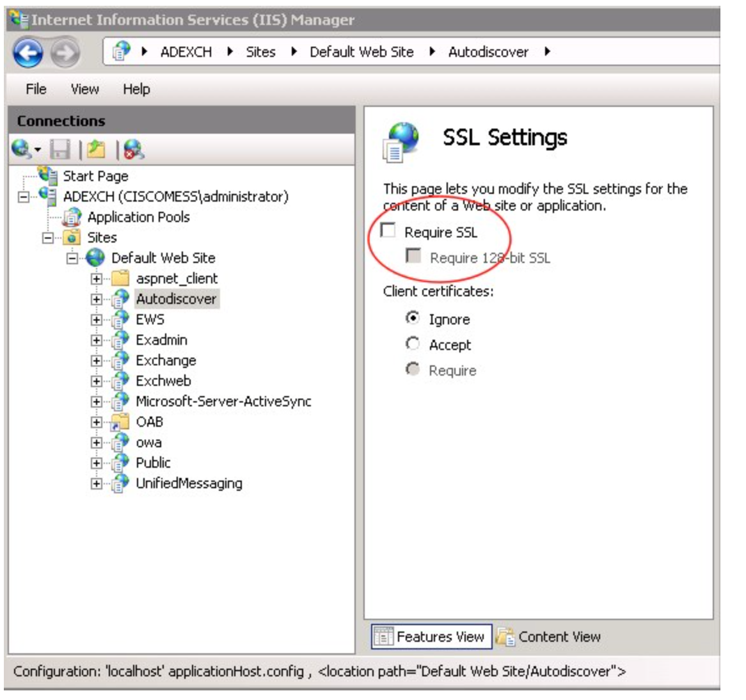
Task: Enable the Require SSL checkbox
Action: pos(388,230)
